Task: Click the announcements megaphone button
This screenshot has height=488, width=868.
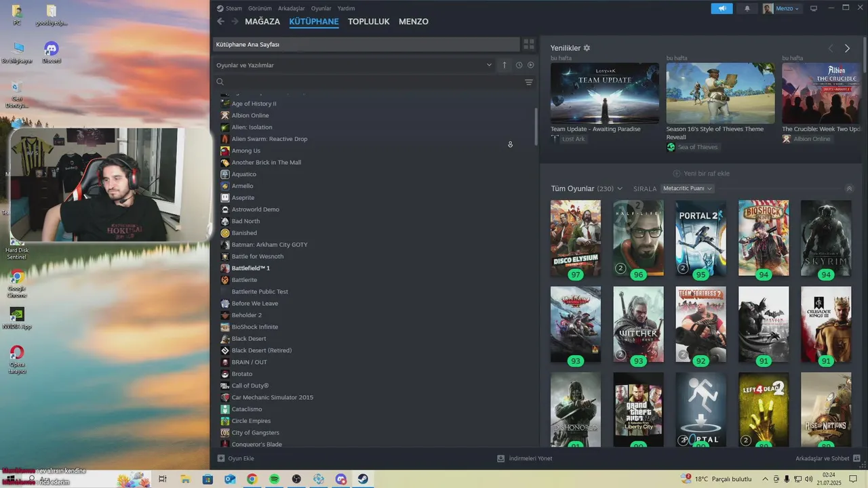Action: click(722, 8)
